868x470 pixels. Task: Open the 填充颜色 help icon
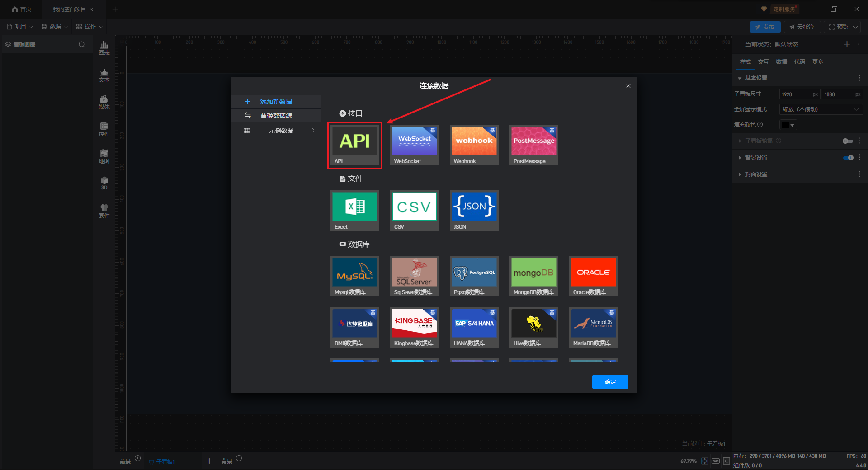coord(760,125)
